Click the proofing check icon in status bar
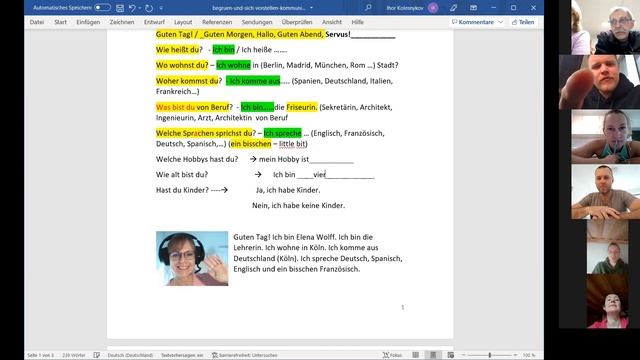 97,355
